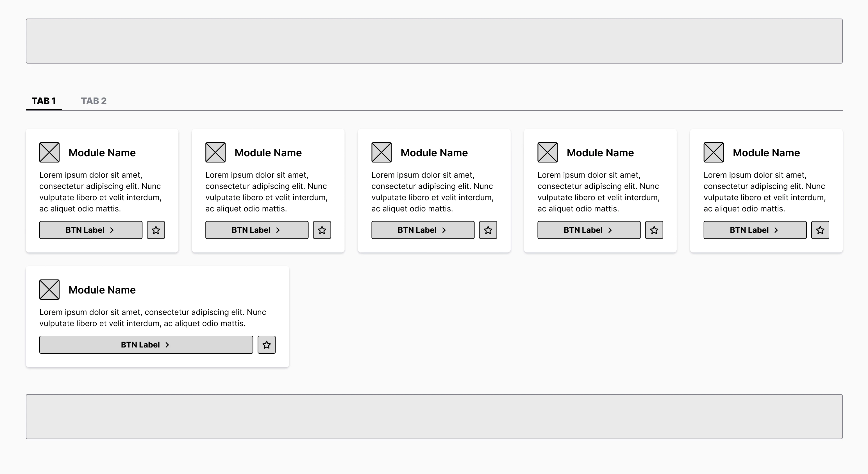The height and width of the screenshot is (474, 868).
Task: Select Module Name heading in third card
Action: 434,153
